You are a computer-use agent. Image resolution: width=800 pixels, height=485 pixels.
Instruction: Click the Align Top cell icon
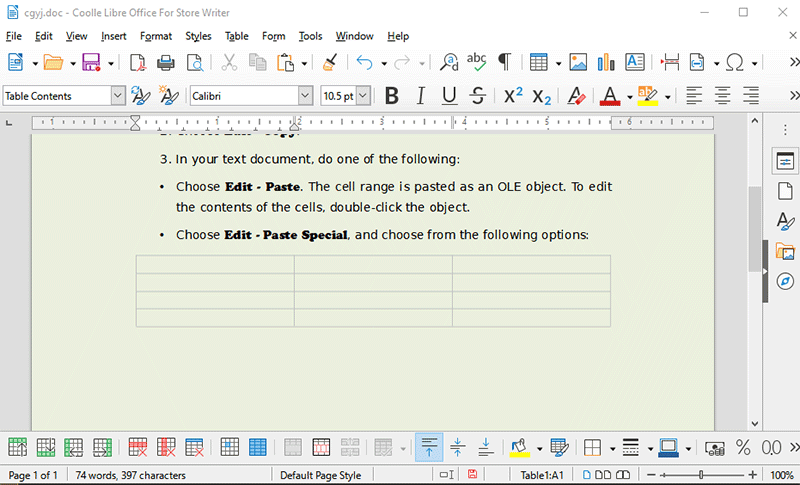[429, 447]
